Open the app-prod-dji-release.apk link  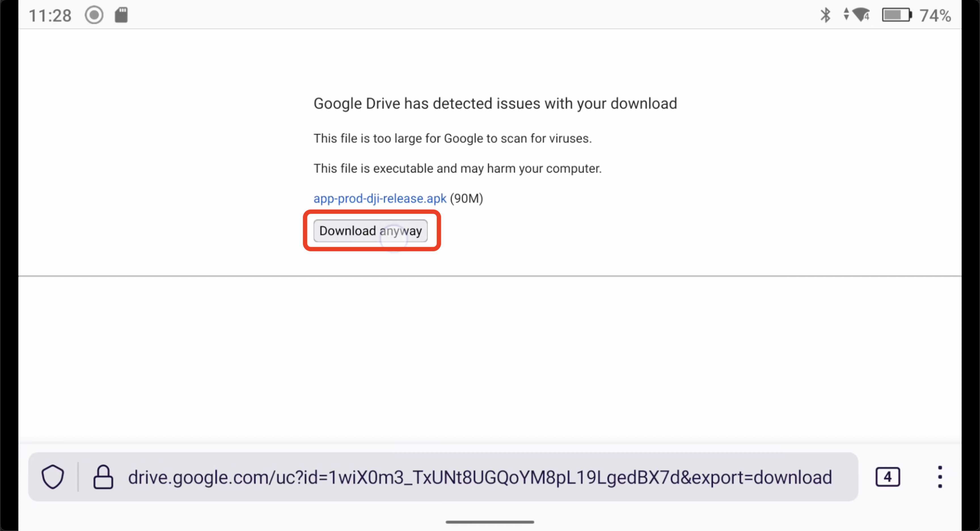[380, 198]
